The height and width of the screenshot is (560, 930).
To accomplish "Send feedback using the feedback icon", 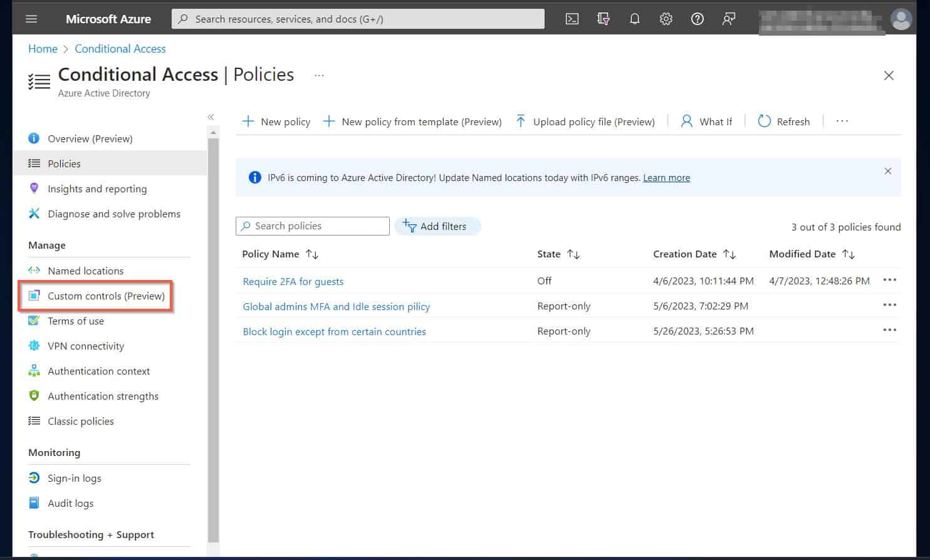I will click(728, 19).
